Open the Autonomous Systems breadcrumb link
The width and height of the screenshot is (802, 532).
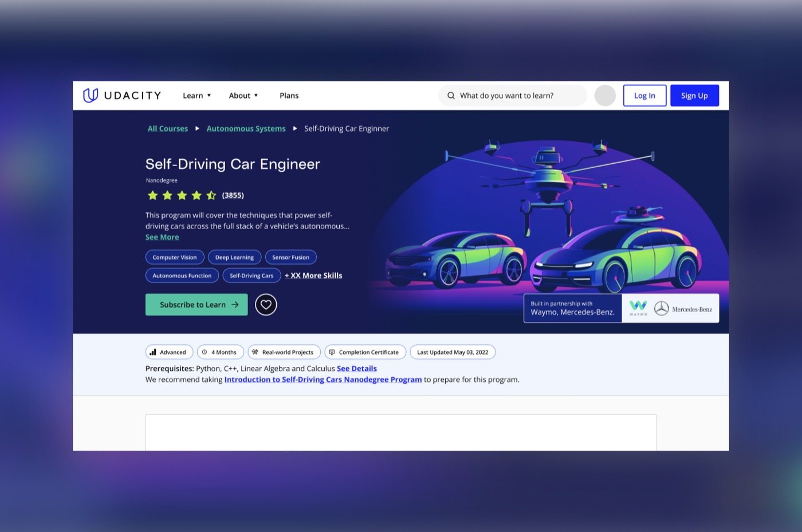coord(246,128)
